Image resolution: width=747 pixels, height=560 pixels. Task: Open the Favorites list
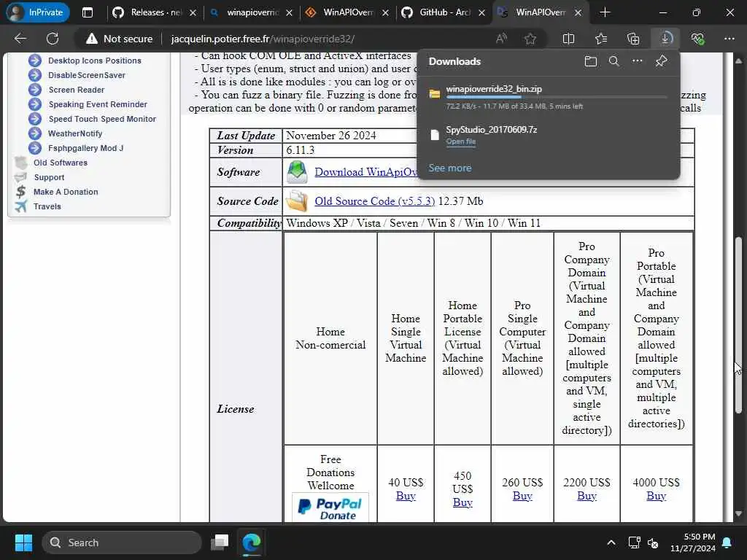601,39
